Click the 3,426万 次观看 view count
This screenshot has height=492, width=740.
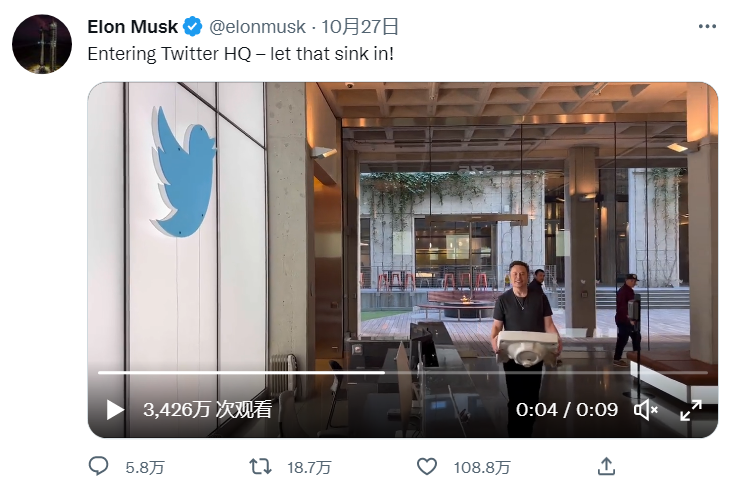[x=207, y=410]
